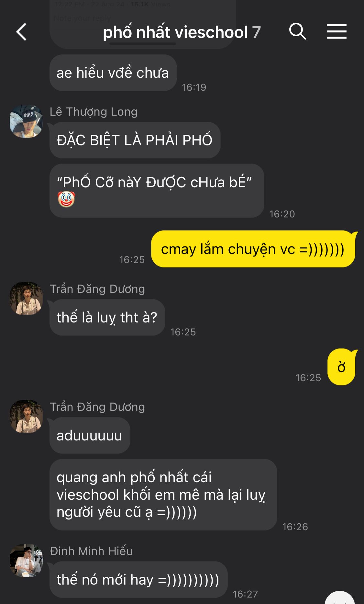
Task: Select the message "aduuuuuuu"
Action: [x=90, y=436]
